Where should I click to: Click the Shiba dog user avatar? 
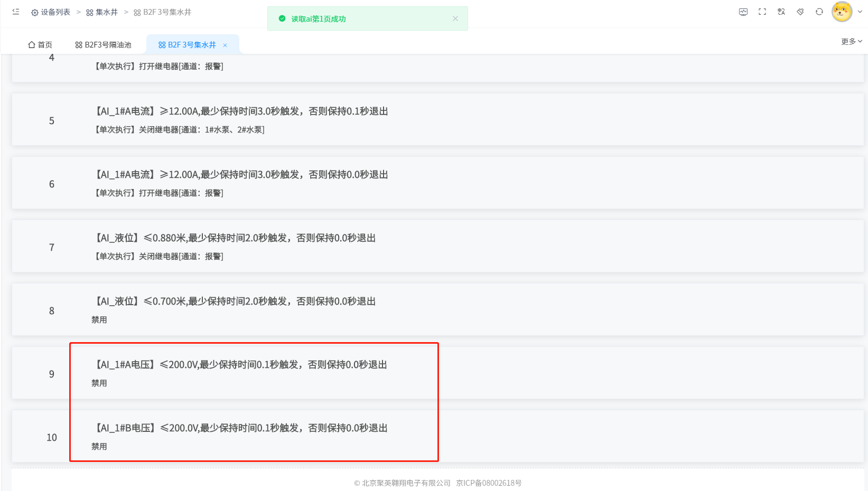coord(842,12)
